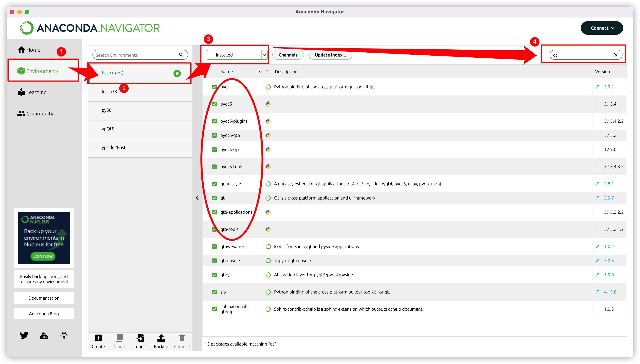
Task: Uncheck the qdarkstyle package checkbox
Action: point(214,184)
